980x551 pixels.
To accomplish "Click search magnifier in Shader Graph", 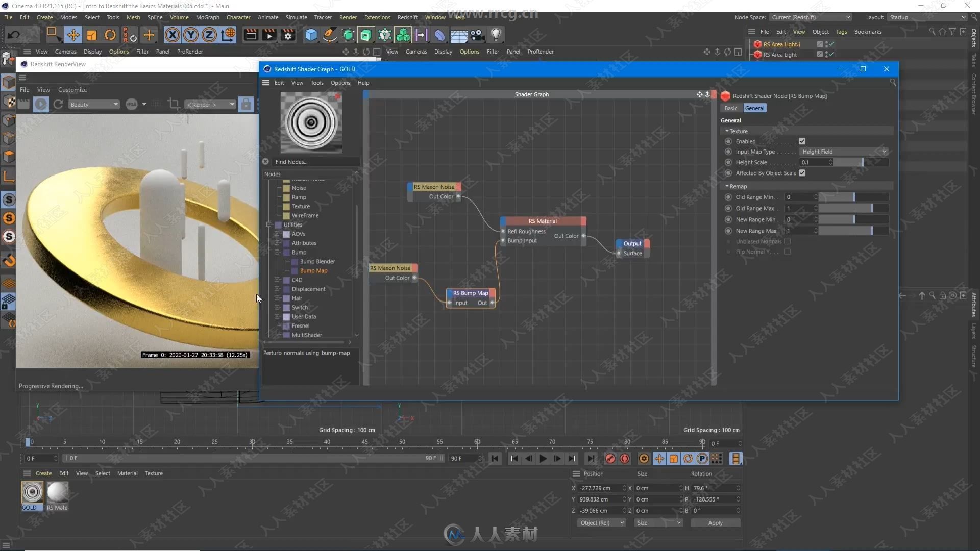I will pos(893,82).
